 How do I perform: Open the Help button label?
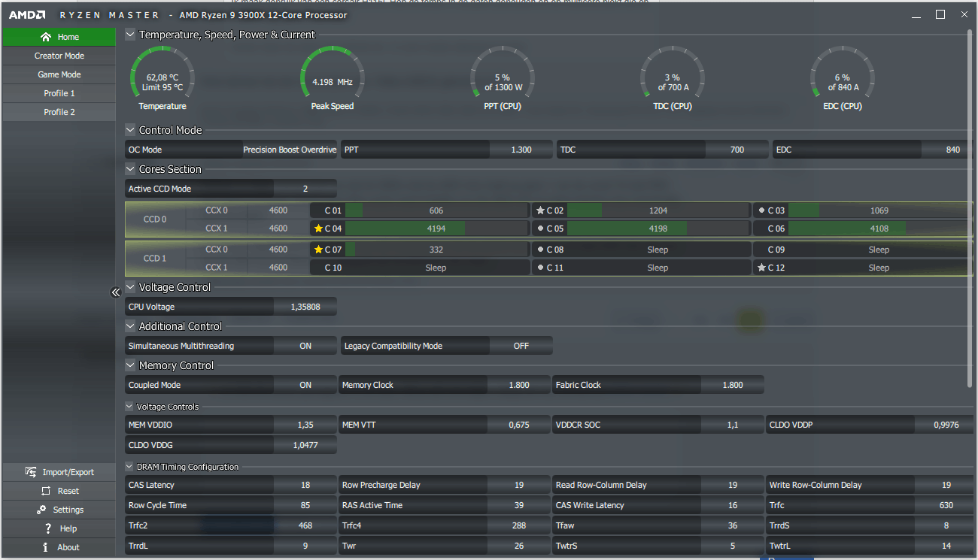(x=68, y=528)
